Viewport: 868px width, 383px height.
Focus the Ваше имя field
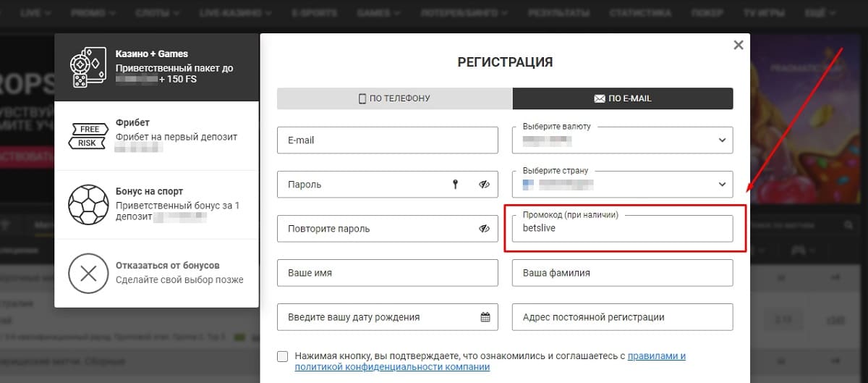(x=388, y=273)
